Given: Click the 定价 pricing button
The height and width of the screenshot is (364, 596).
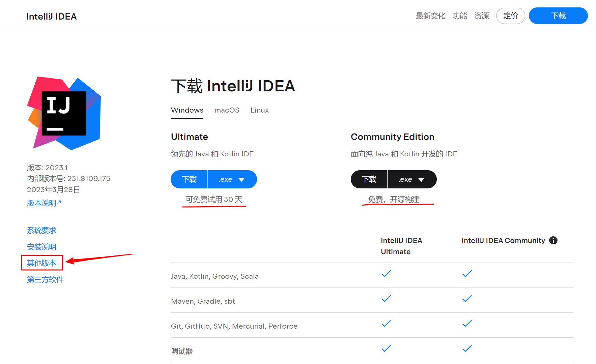Looking at the screenshot, I should (x=510, y=16).
